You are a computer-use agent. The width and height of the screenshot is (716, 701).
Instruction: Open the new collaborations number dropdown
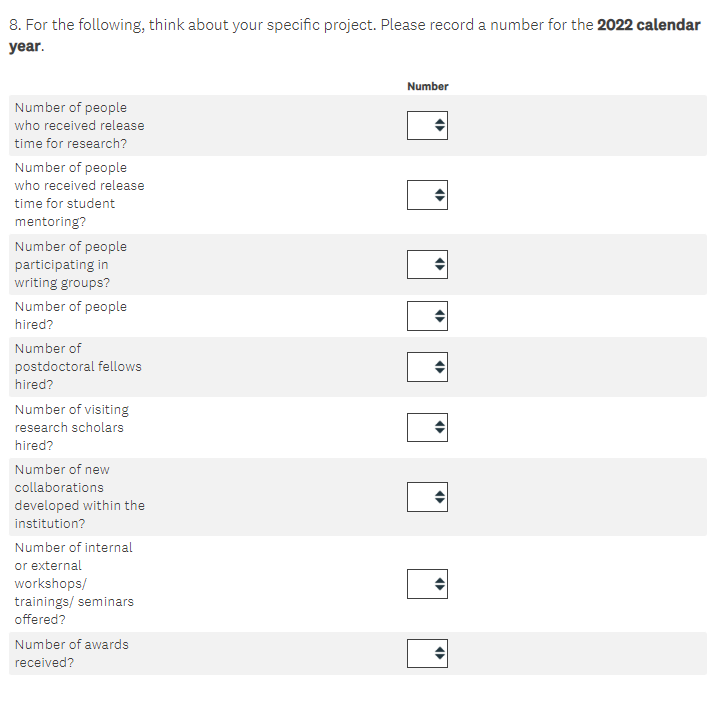(427, 496)
